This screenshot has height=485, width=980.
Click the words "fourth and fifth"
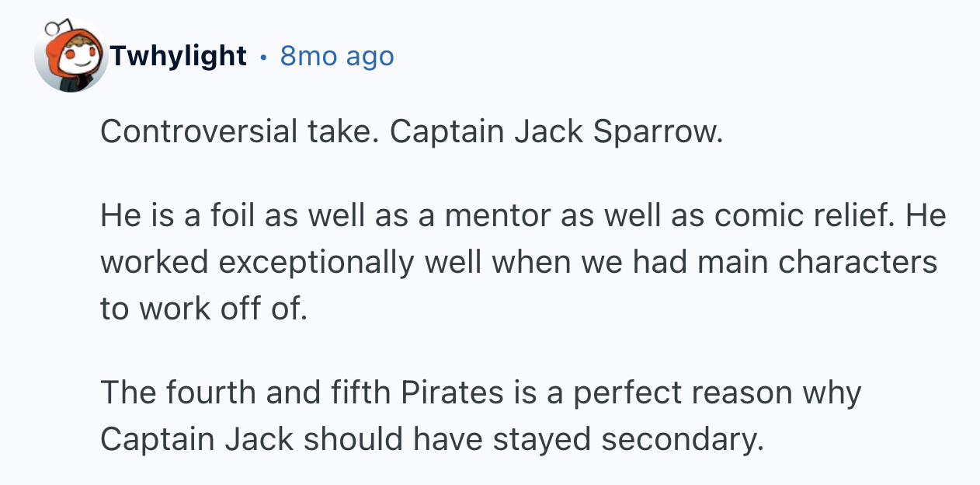point(276,393)
